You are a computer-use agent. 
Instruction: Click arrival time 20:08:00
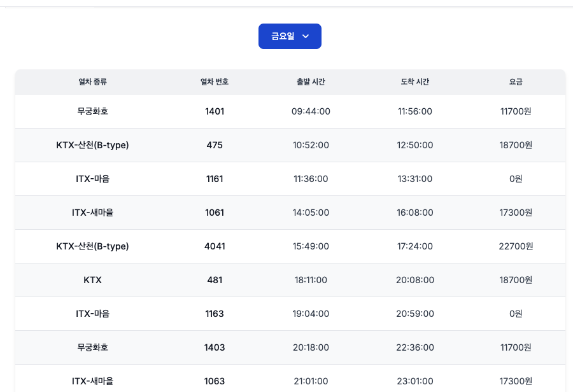pyautogui.click(x=414, y=280)
